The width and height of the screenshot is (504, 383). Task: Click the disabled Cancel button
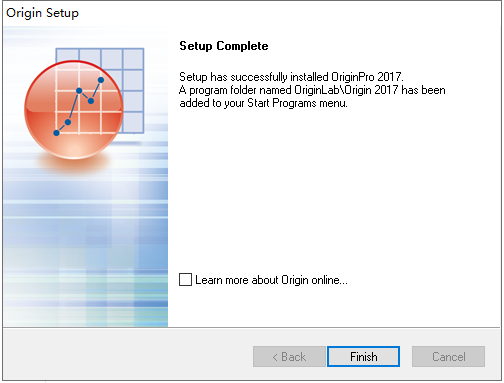[x=448, y=357]
